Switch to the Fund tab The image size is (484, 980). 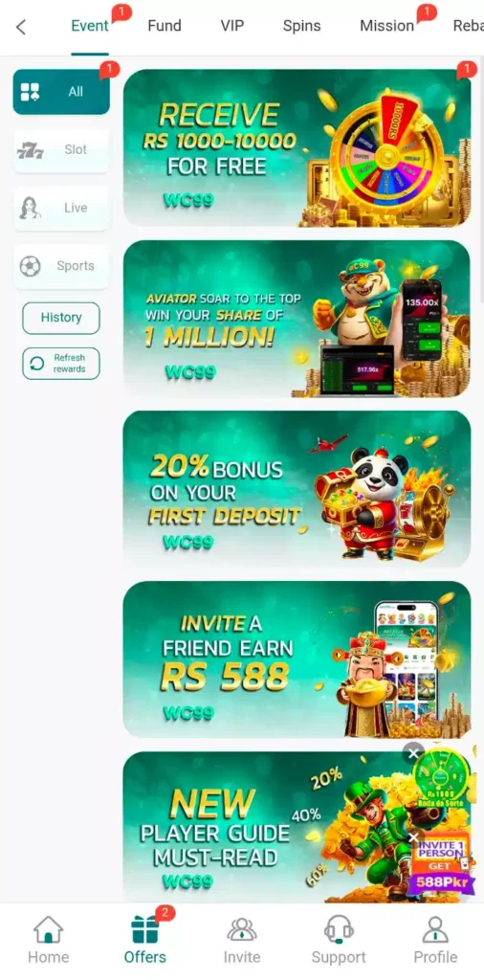coord(165,26)
